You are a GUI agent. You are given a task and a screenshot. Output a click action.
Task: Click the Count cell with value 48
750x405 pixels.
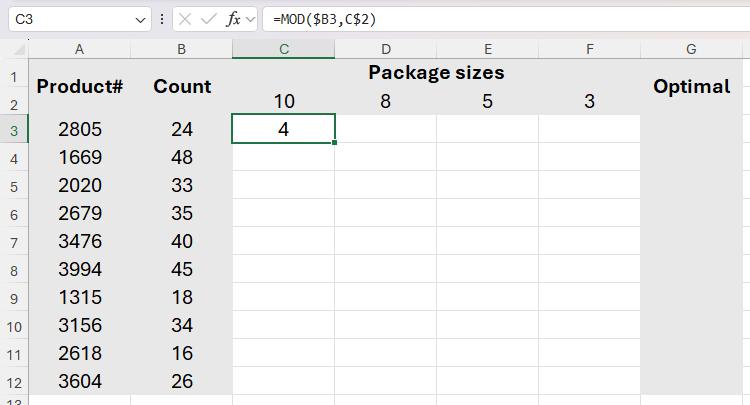click(182, 157)
